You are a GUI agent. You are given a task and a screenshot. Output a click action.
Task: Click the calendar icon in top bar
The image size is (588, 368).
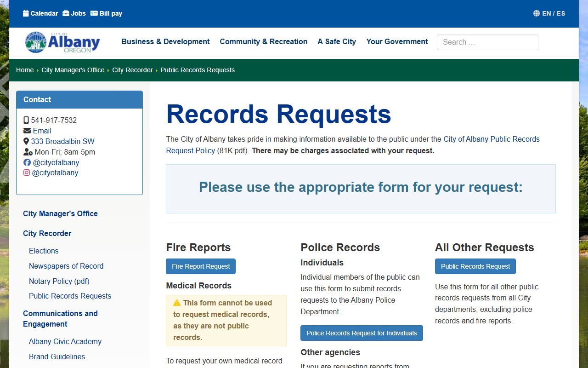coord(26,13)
